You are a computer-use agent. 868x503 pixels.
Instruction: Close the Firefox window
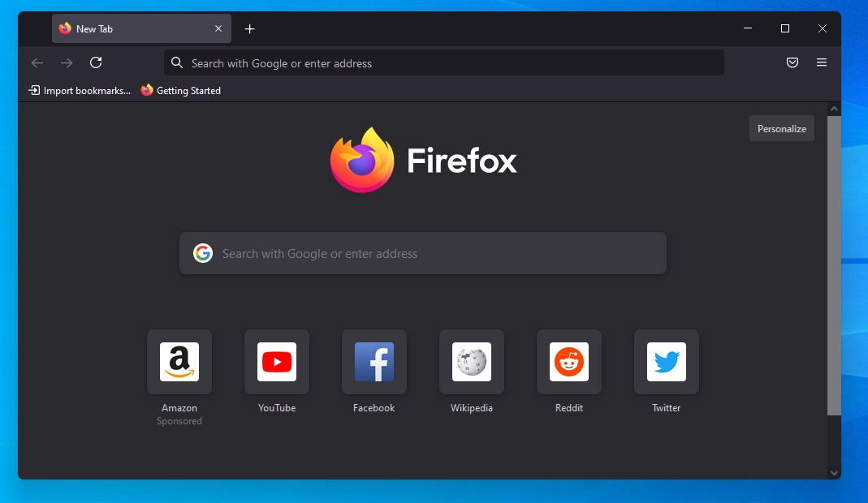click(823, 28)
